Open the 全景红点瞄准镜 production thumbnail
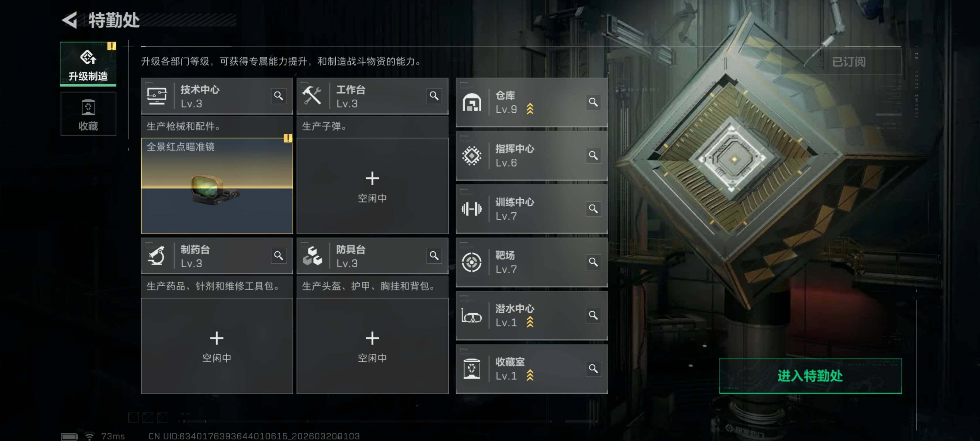This screenshot has width=980, height=441. coord(217,186)
